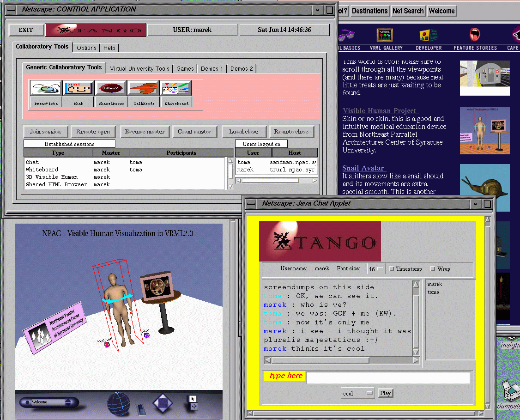This screenshot has height=420, width=520.
Task: Open the Visible Human Project link
Action: (380, 111)
